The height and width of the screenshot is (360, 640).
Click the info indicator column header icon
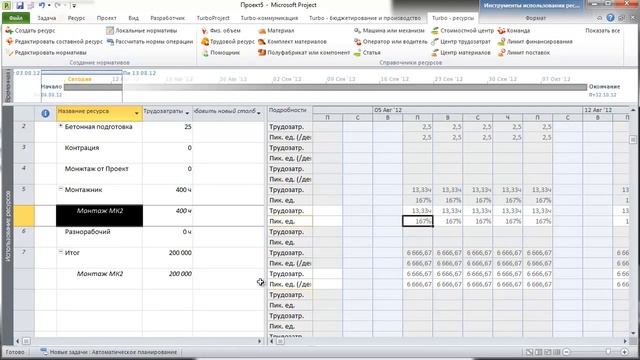tap(45, 113)
